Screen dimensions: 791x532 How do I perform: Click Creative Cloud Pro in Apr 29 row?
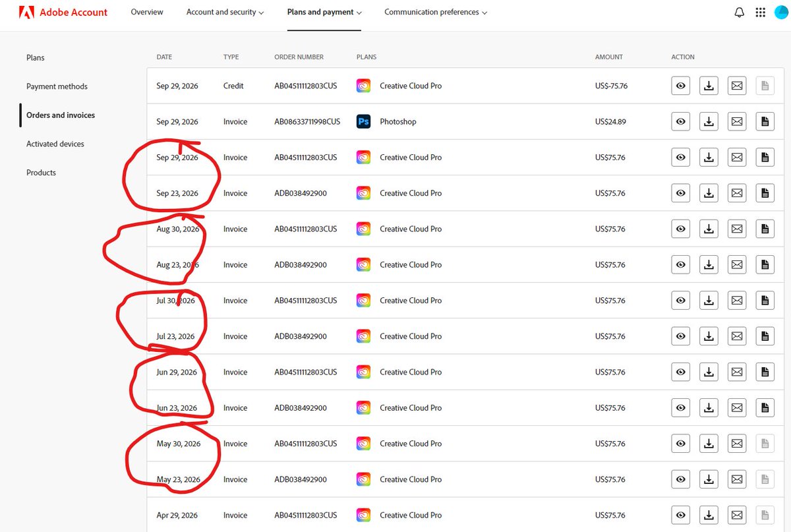[x=411, y=515]
